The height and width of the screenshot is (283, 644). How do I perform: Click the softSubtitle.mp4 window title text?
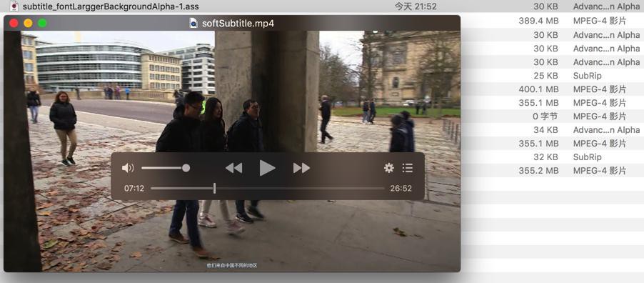point(238,24)
